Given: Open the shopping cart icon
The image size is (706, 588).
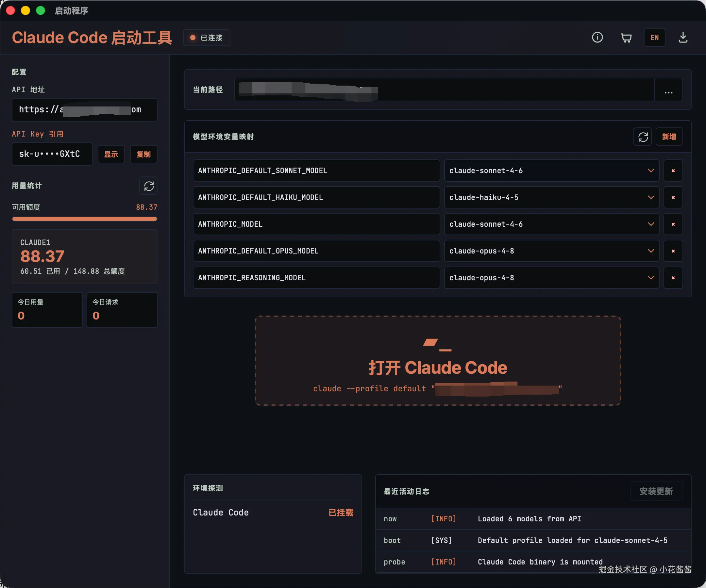Looking at the screenshot, I should (x=626, y=38).
